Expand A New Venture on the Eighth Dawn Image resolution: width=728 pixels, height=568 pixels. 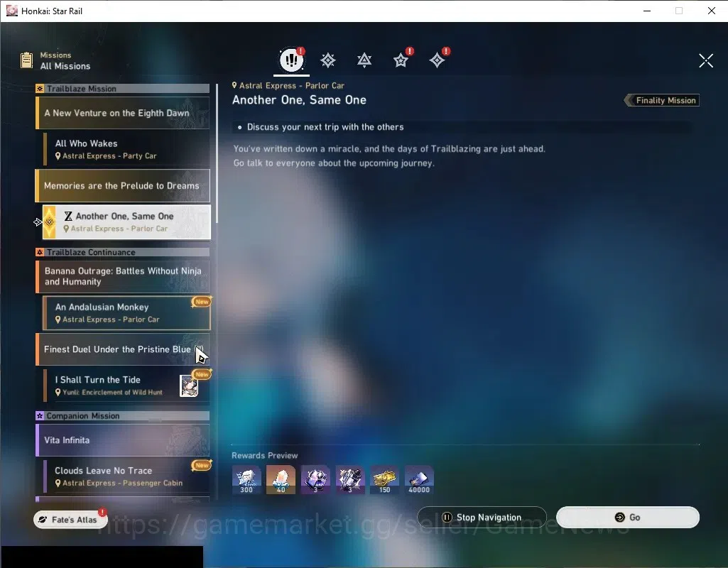(x=123, y=113)
